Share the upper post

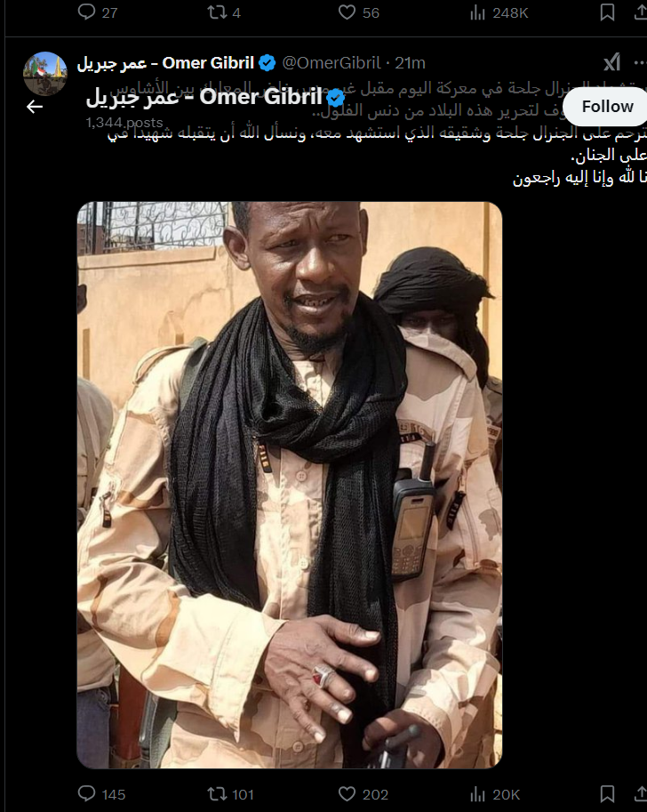tap(641, 12)
